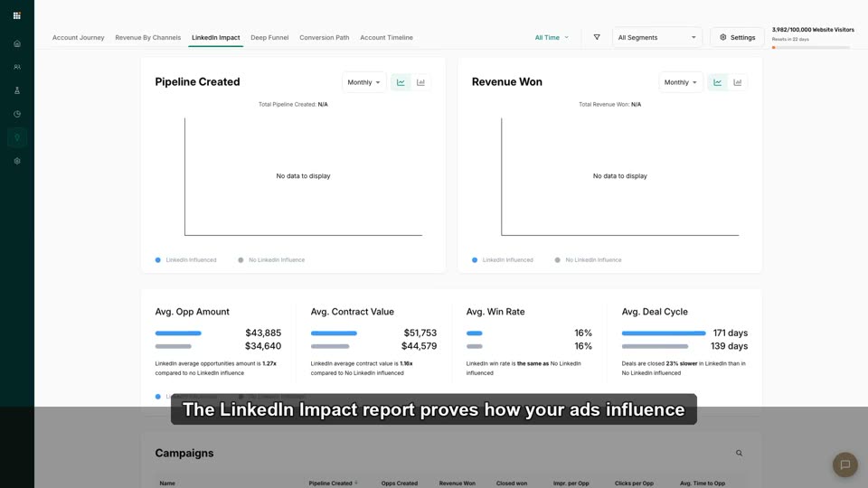The height and width of the screenshot is (488, 868).
Task: Switch Pipeline Created to line chart view
Action: tap(401, 82)
